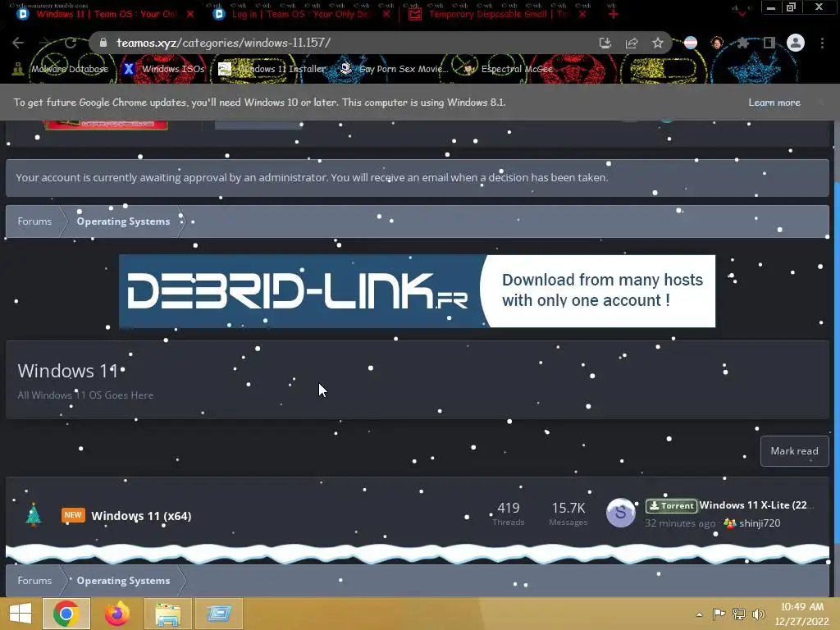Click '32 minutes ago' timestamp
Image resolution: width=840 pixels, height=630 pixels.
(680, 523)
